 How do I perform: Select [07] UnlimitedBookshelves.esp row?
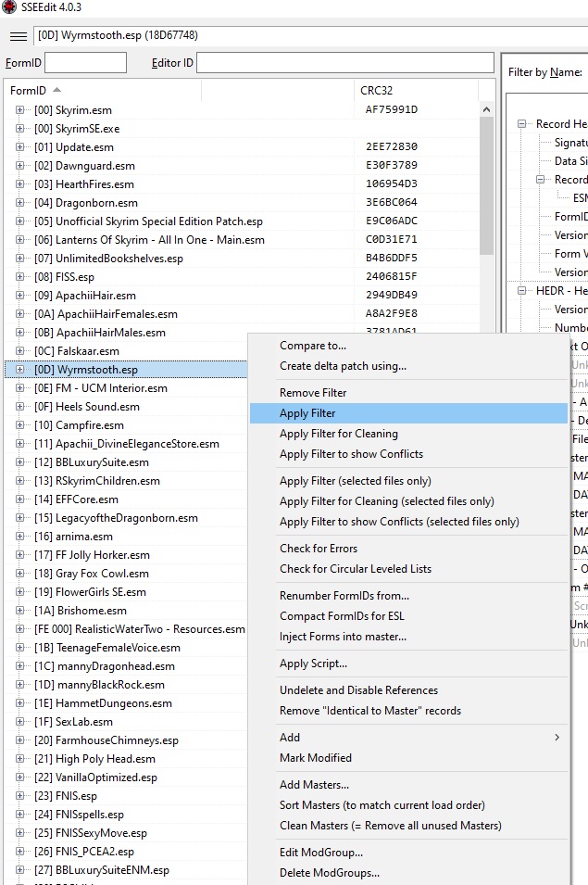click(108, 259)
